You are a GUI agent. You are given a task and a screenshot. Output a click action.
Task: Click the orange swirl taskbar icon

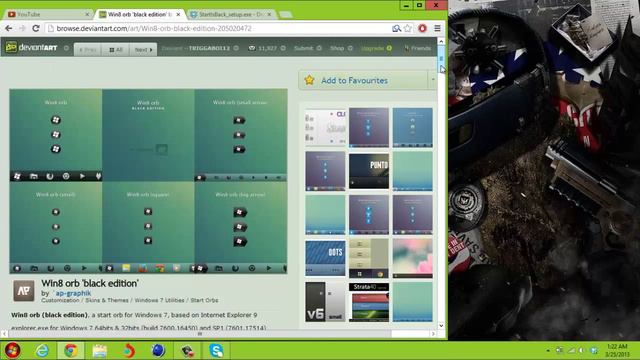[129, 351]
